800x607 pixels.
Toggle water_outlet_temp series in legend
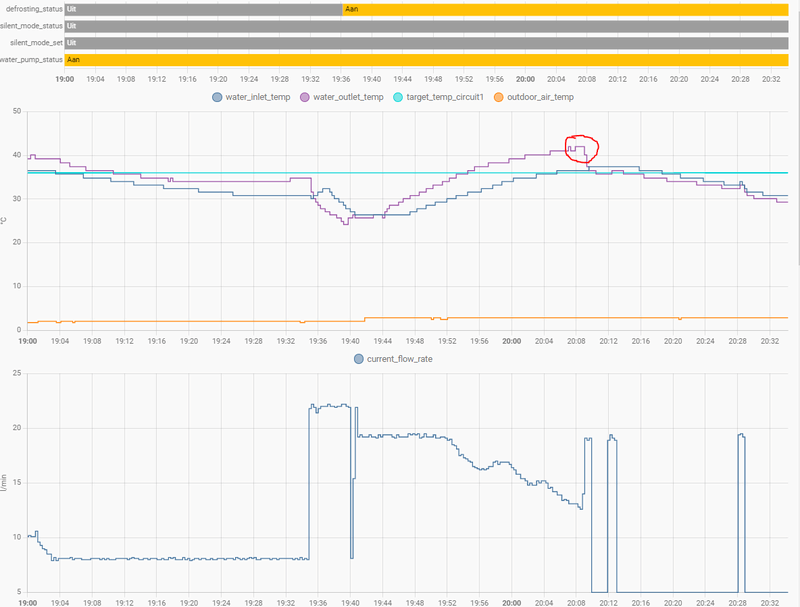342,97
